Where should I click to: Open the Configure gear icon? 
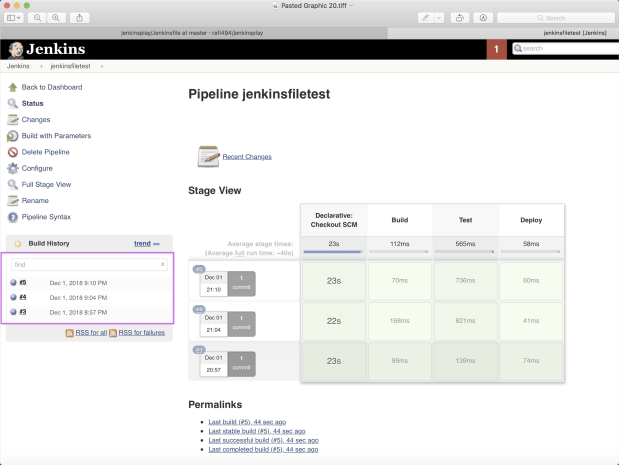pyautogui.click(x=13, y=168)
